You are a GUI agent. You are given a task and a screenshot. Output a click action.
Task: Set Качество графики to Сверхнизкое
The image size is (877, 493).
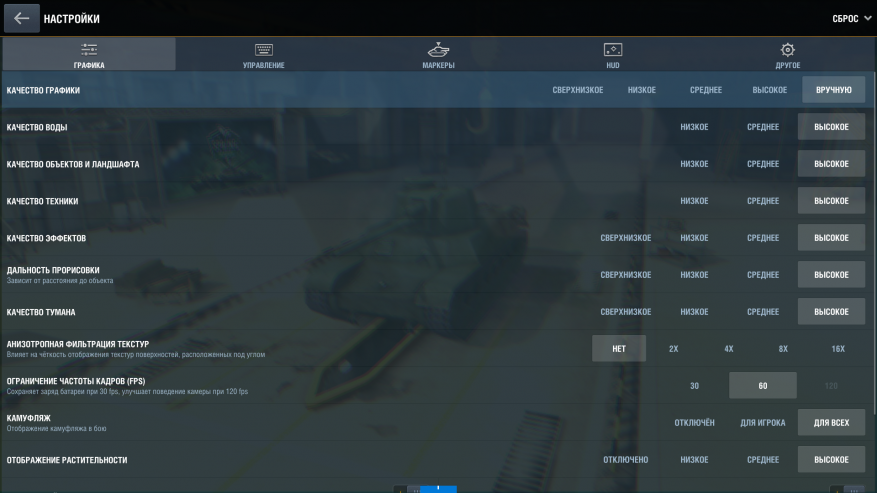tap(578, 90)
